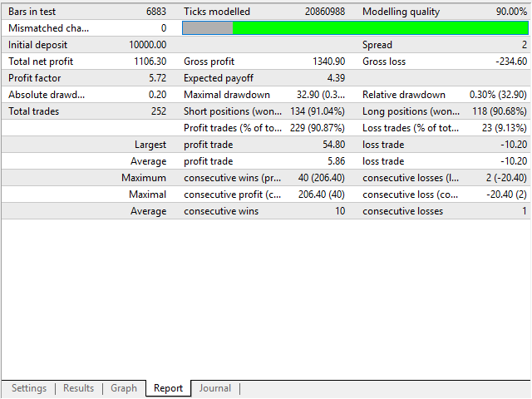Screen dimensions: 532x399
Task: Click the green modelling quality bar
Action: click(379, 28)
